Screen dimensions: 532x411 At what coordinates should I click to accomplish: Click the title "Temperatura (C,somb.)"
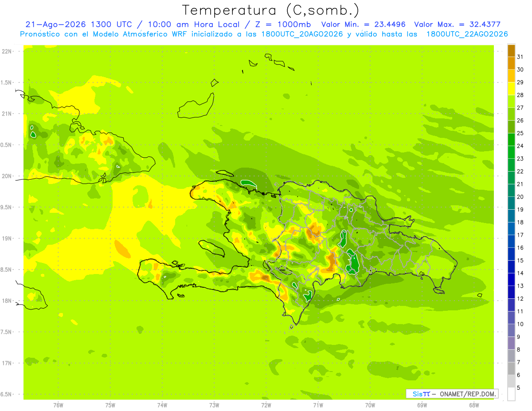pos(271,11)
